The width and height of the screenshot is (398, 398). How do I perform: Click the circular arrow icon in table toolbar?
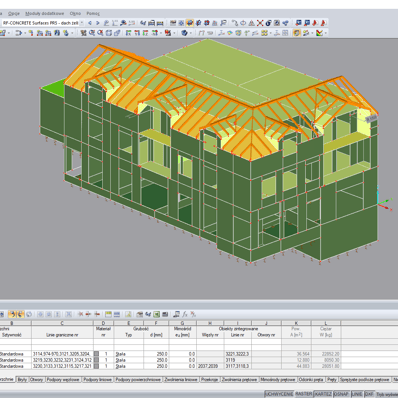[29, 314]
